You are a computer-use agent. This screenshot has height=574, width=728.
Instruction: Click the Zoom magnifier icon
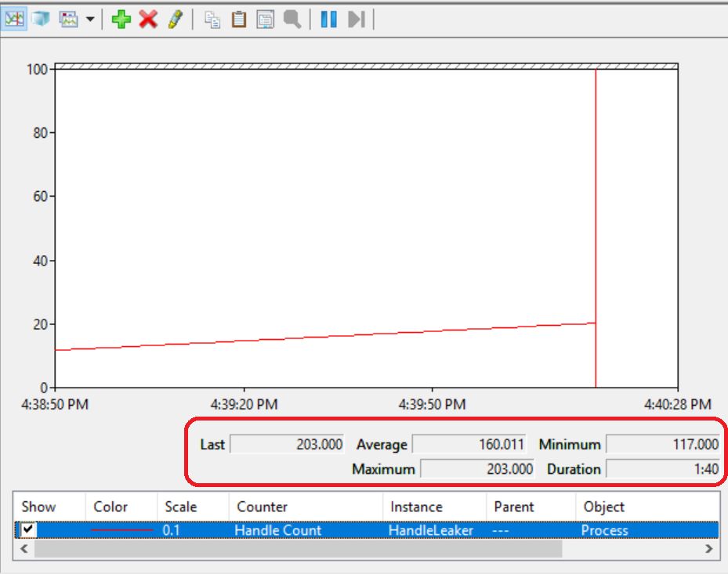(x=292, y=19)
